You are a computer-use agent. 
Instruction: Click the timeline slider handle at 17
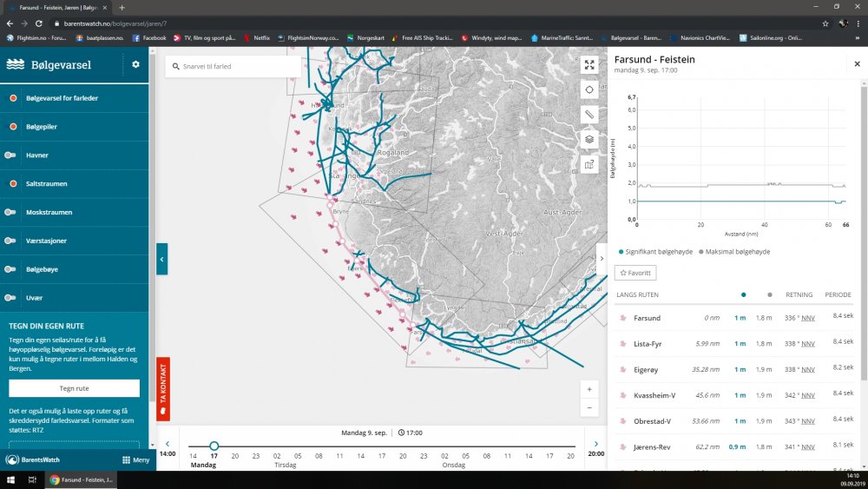point(214,446)
